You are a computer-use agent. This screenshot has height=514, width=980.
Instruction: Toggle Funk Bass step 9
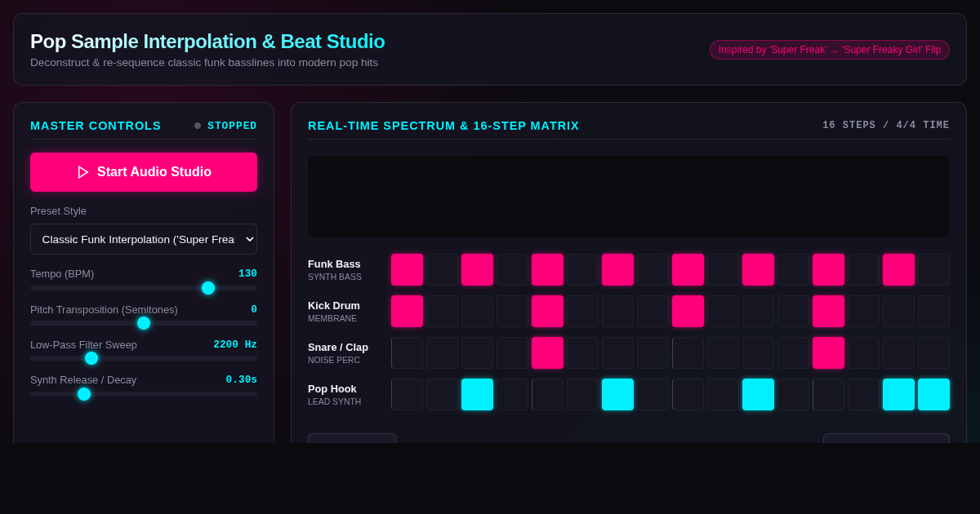(x=688, y=269)
